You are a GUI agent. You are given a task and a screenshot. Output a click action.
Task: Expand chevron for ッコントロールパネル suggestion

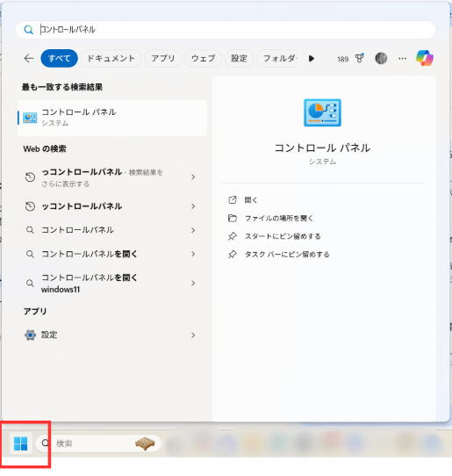193,206
